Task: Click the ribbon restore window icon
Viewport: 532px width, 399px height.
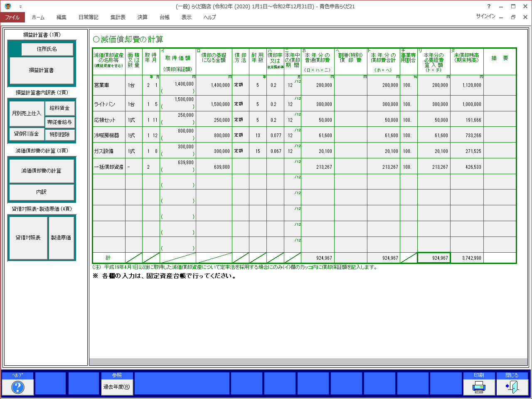Action: coord(513,17)
